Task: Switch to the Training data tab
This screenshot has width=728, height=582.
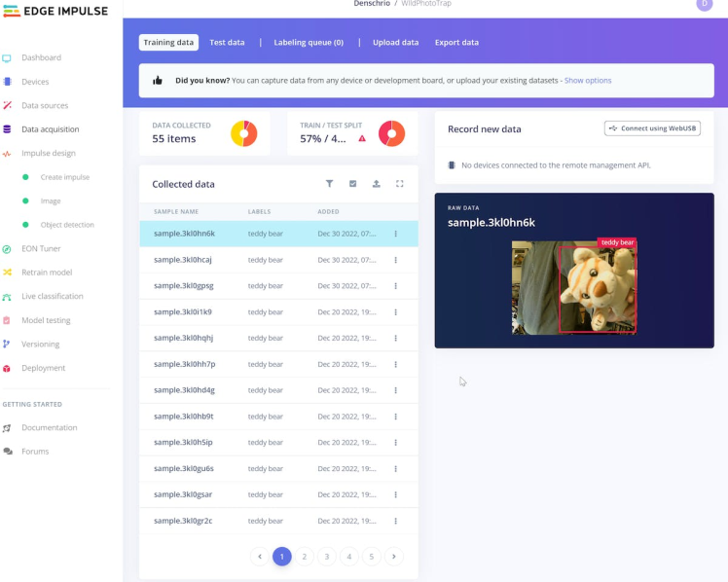Action: (168, 42)
